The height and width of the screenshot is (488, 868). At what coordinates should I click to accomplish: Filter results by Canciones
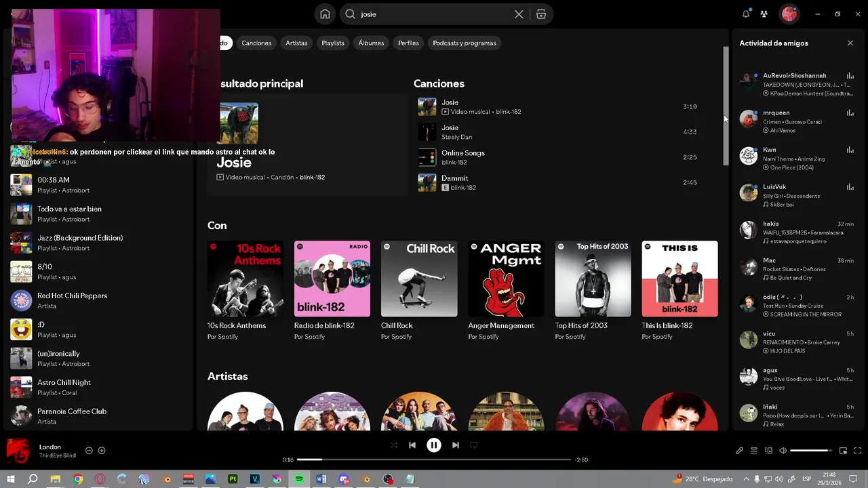[x=256, y=43]
